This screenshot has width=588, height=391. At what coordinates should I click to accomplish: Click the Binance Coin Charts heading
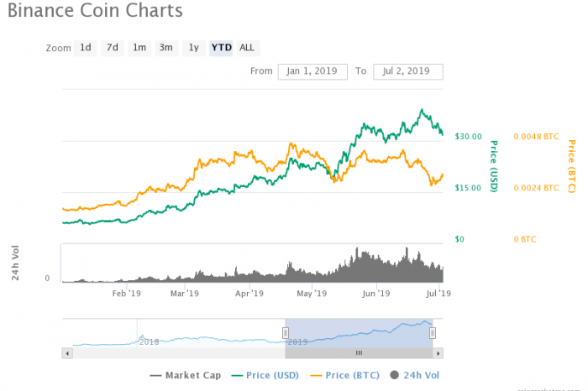[95, 10]
